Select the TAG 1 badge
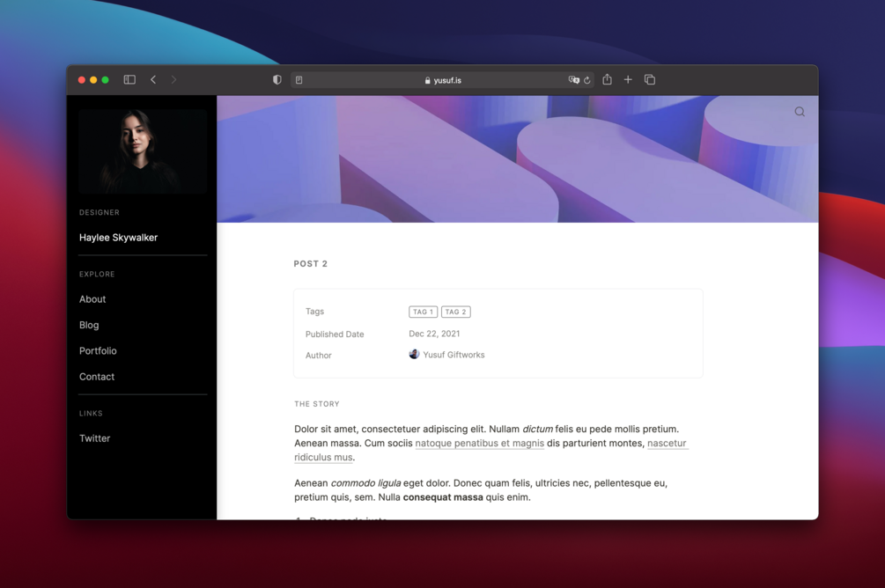The height and width of the screenshot is (588, 885). click(x=424, y=312)
